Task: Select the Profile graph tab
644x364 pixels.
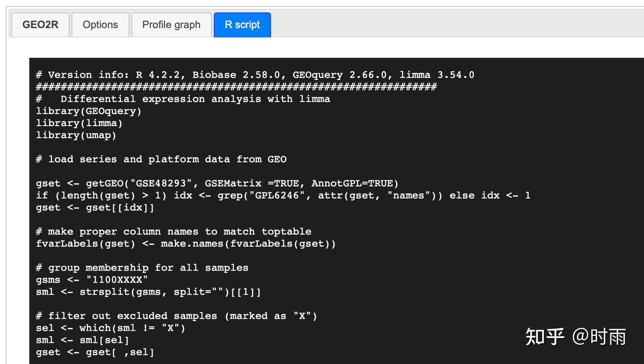Action: pos(171,25)
